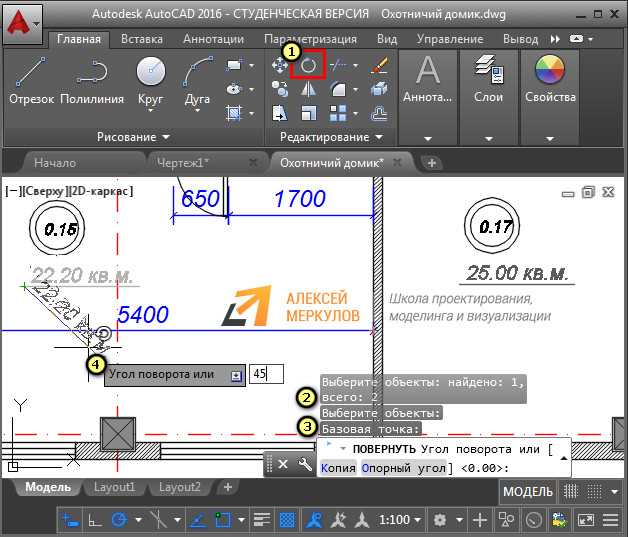Click the Копия command option

tap(338, 468)
